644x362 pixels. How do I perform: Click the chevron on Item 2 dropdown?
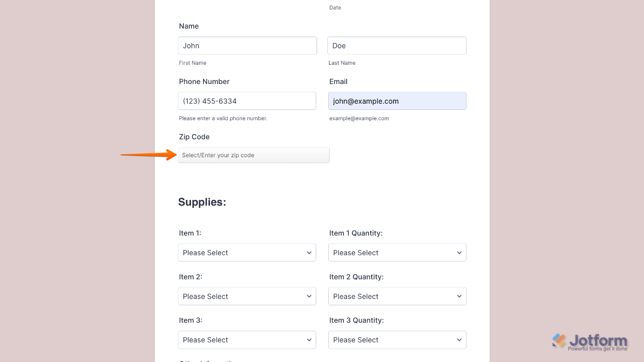pos(309,296)
